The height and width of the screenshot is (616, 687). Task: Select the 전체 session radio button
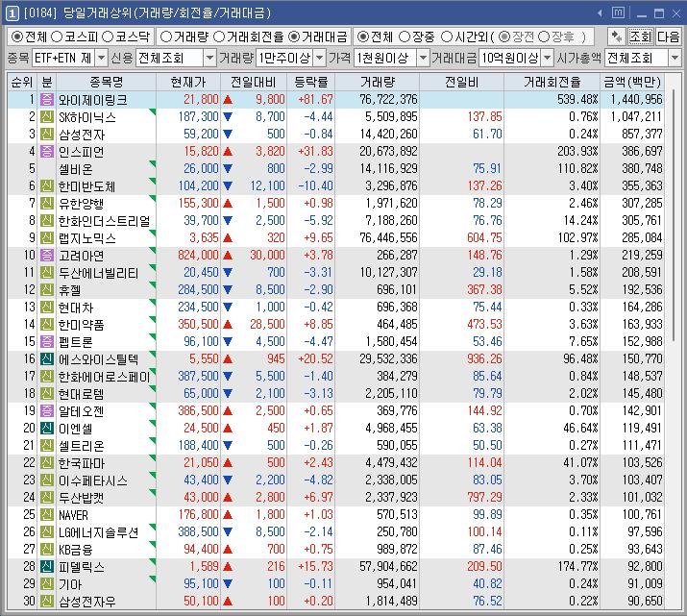pyautogui.click(x=363, y=37)
